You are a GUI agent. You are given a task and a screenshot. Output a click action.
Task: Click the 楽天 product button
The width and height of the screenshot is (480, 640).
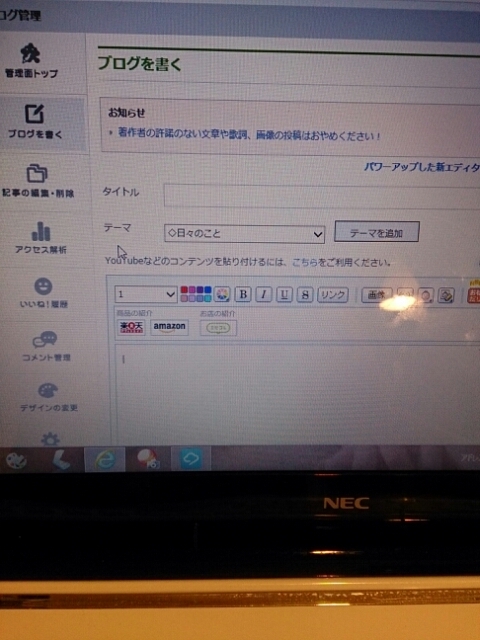[x=131, y=327]
